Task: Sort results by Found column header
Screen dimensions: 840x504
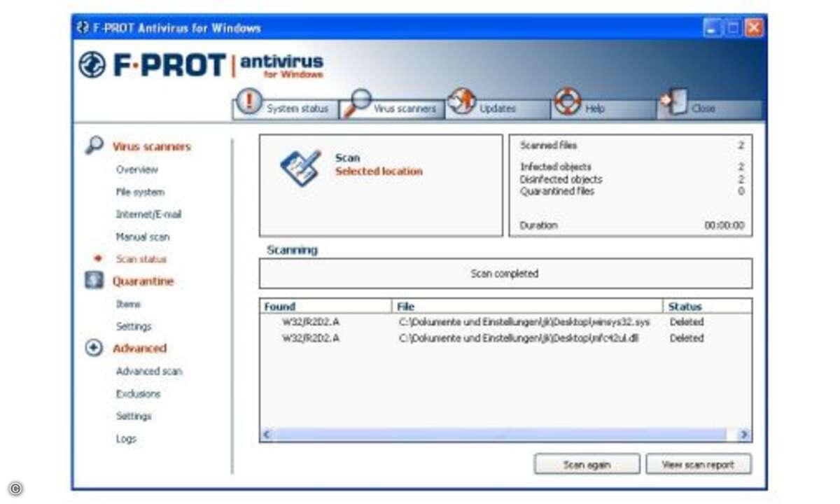Action: [325, 306]
